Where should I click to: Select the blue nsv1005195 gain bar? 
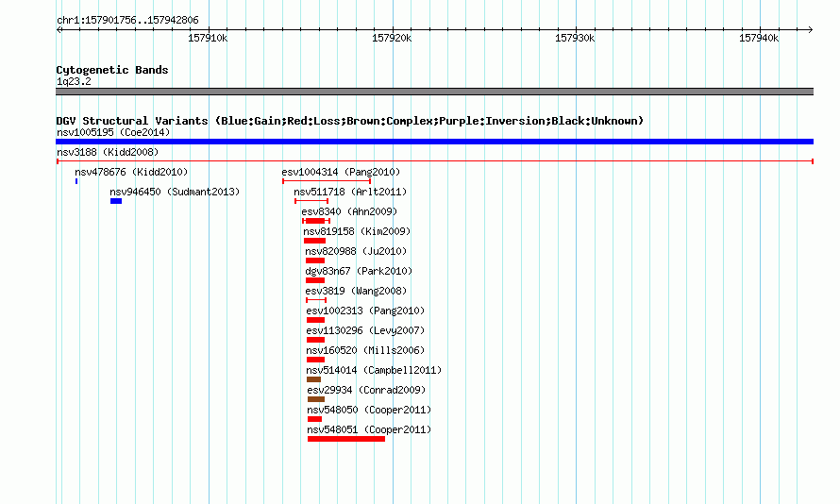[434, 142]
